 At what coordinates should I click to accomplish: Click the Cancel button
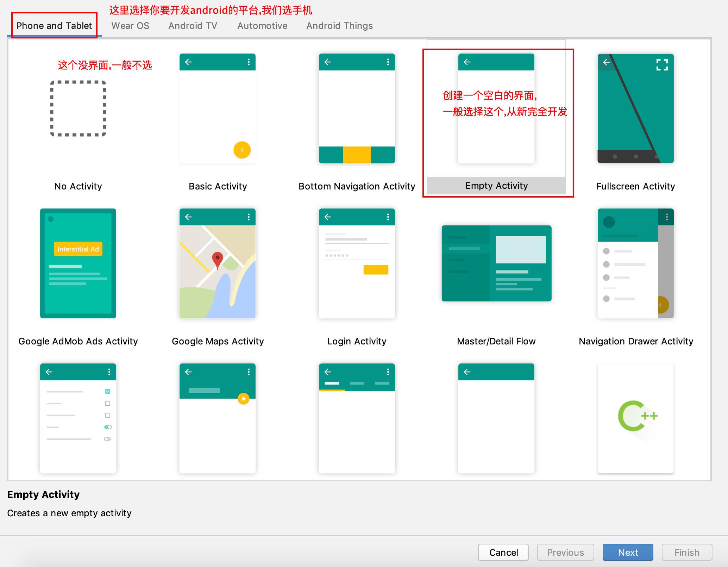tap(503, 552)
